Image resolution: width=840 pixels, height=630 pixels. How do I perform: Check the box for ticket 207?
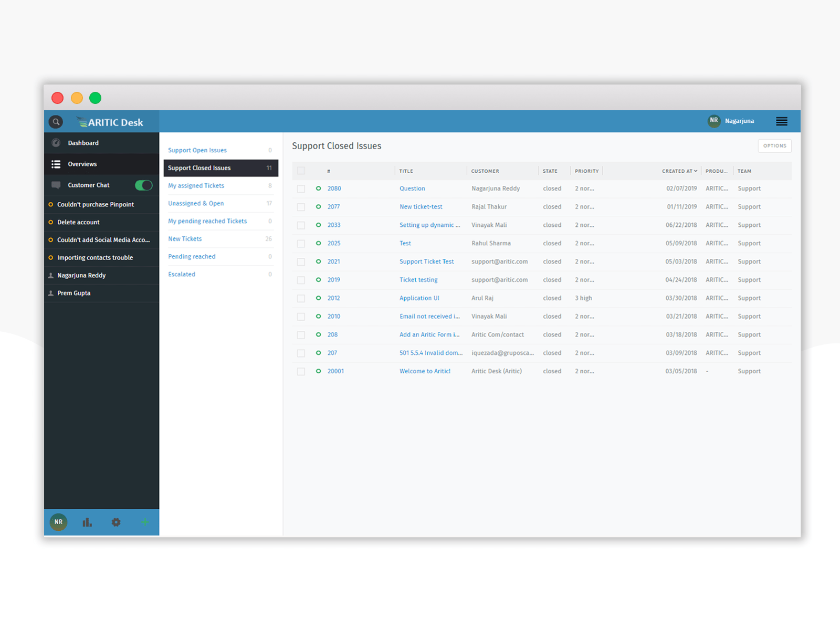[301, 353]
